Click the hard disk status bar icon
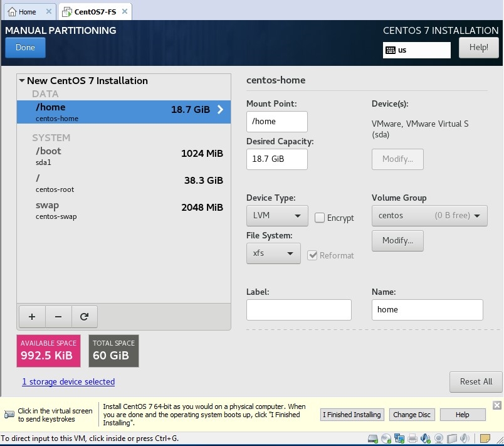This screenshot has height=446, width=504. click(x=373, y=438)
